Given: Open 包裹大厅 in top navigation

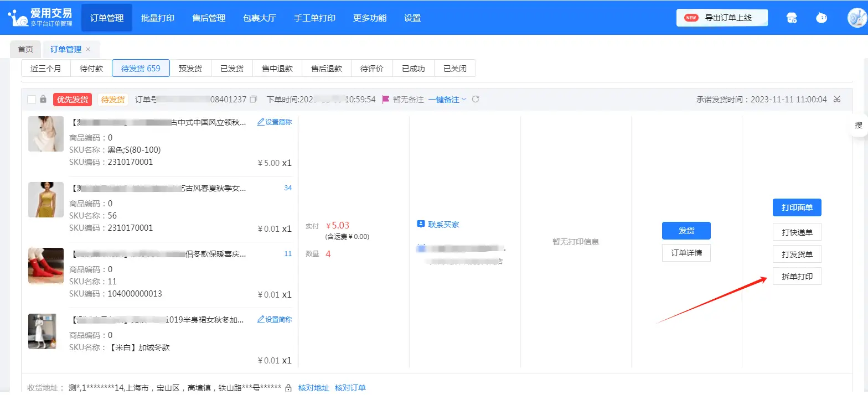Looking at the screenshot, I should [260, 18].
